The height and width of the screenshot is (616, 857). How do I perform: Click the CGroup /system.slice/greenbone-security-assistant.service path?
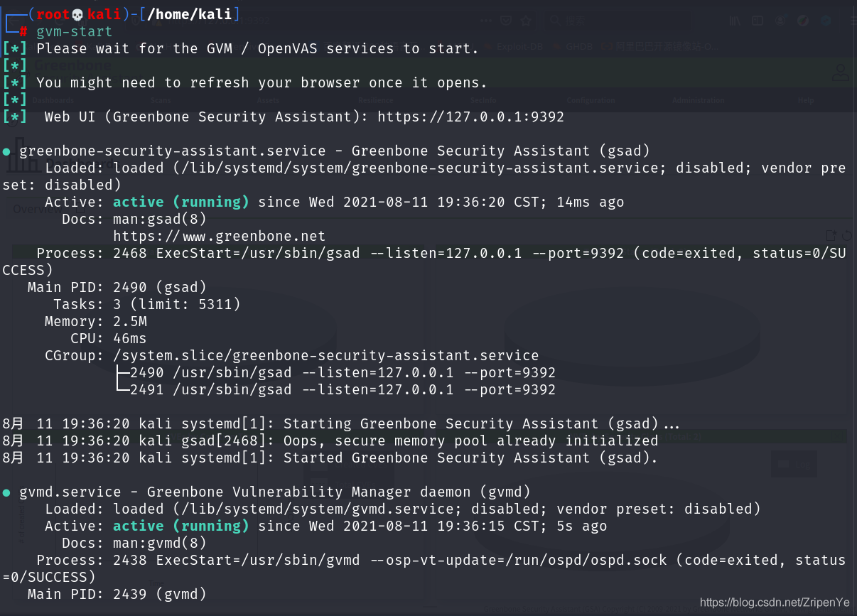pyautogui.click(x=326, y=355)
